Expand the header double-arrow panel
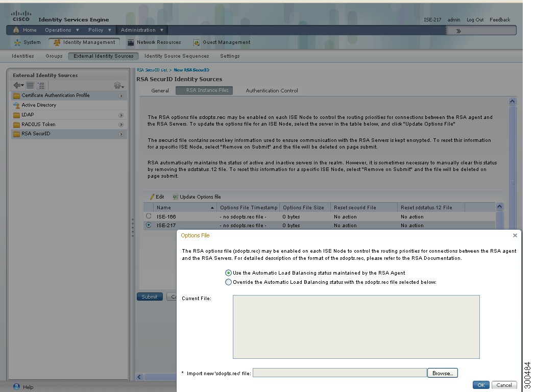533x392 pixels. (x=458, y=31)
